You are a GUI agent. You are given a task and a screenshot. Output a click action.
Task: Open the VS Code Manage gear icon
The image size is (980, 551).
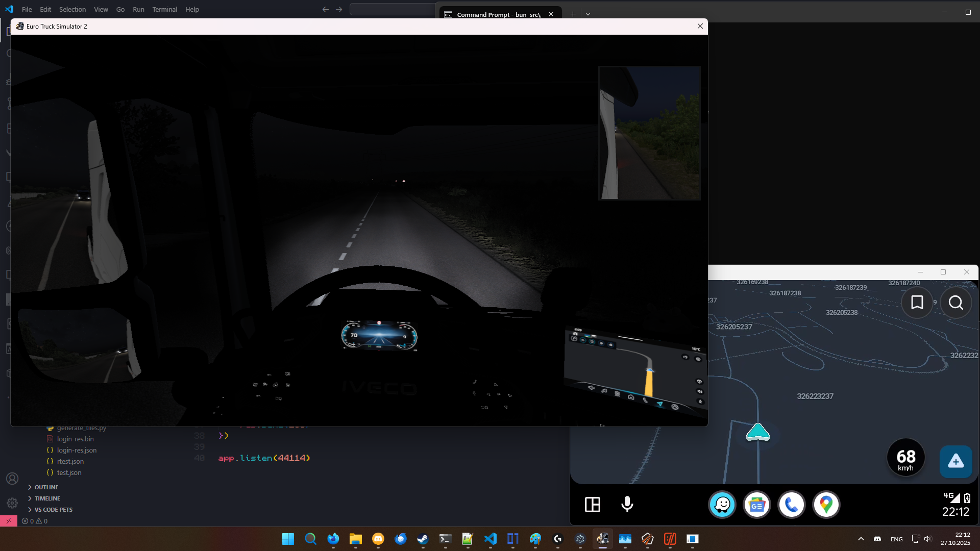coord(12,503)
